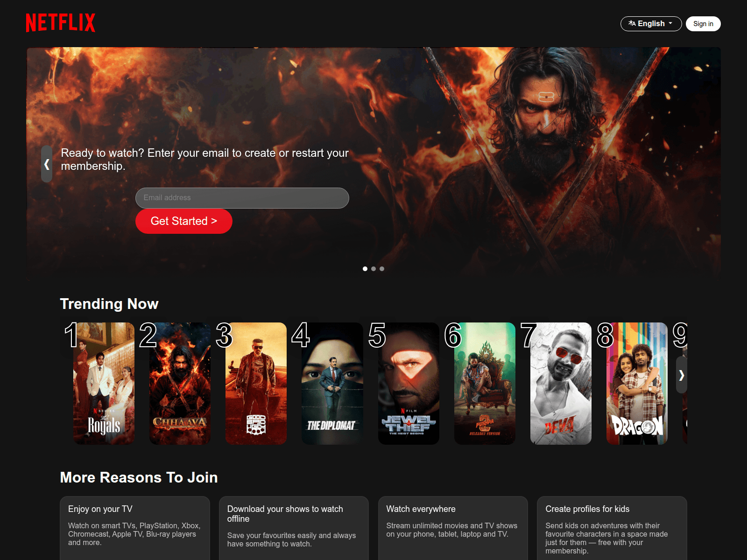Click the Sign in button

[703, 24]
